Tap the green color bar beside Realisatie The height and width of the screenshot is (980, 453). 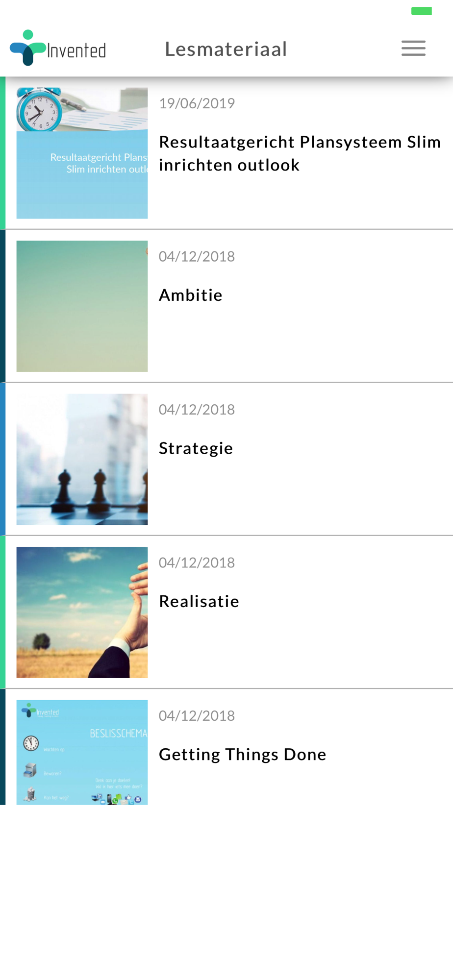(2, 612)
